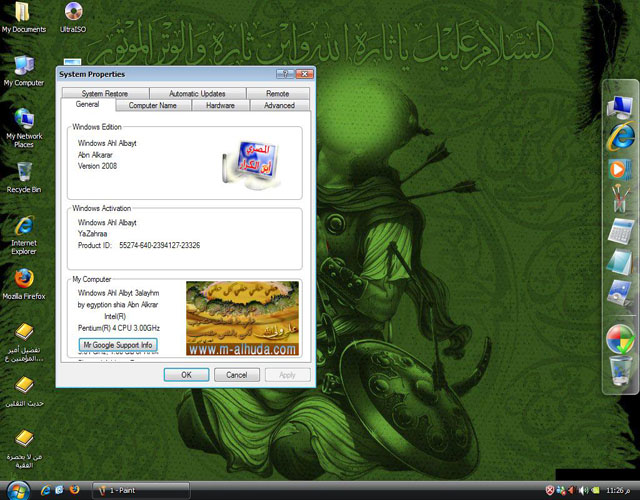Click the 'Version 2008' text
640x500 pixels.
click(x=97, y=166)
